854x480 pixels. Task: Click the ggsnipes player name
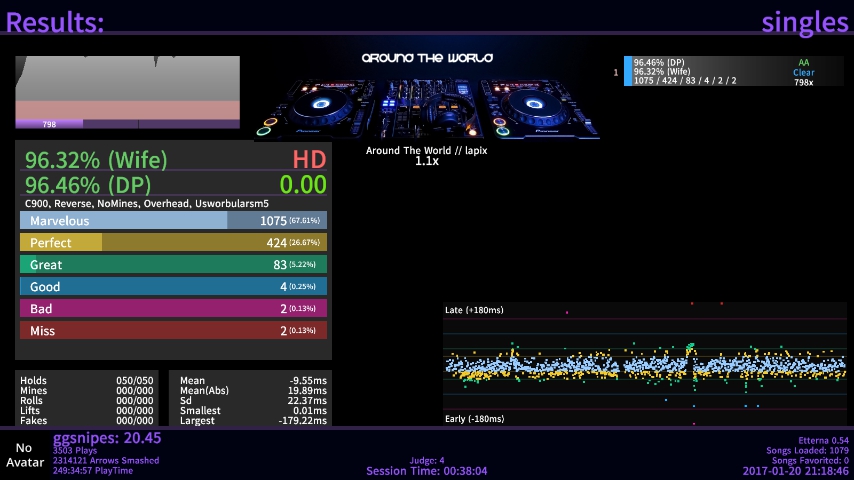[x=106, y=438]
